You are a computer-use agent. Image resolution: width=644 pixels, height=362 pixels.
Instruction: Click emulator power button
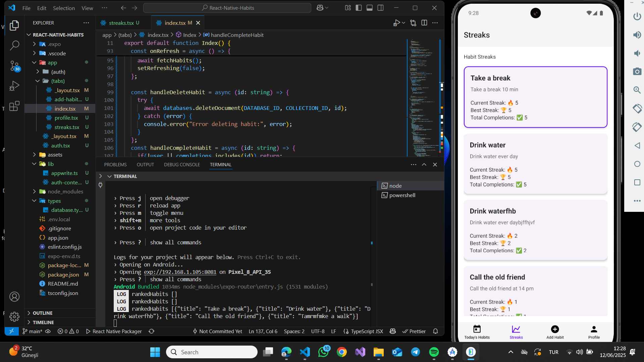pyautogui.click(x=637, y=16)
